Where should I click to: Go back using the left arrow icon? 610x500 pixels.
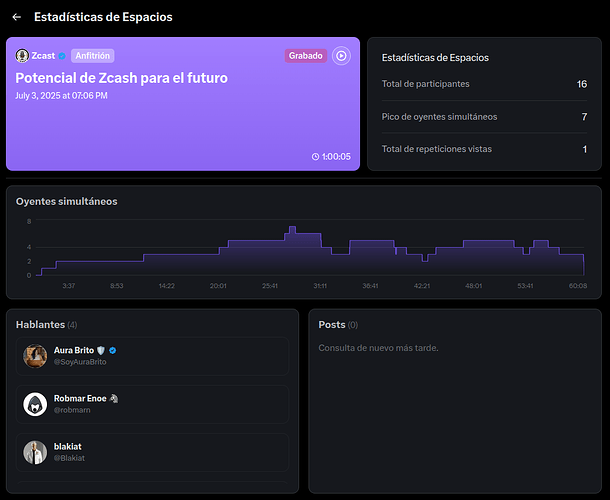[16, 17]
